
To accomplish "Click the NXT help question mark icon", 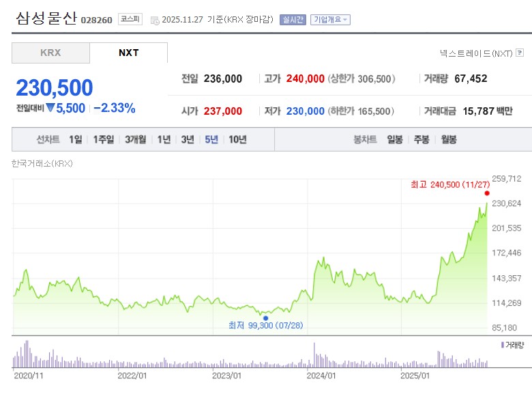I will (520, 53).
